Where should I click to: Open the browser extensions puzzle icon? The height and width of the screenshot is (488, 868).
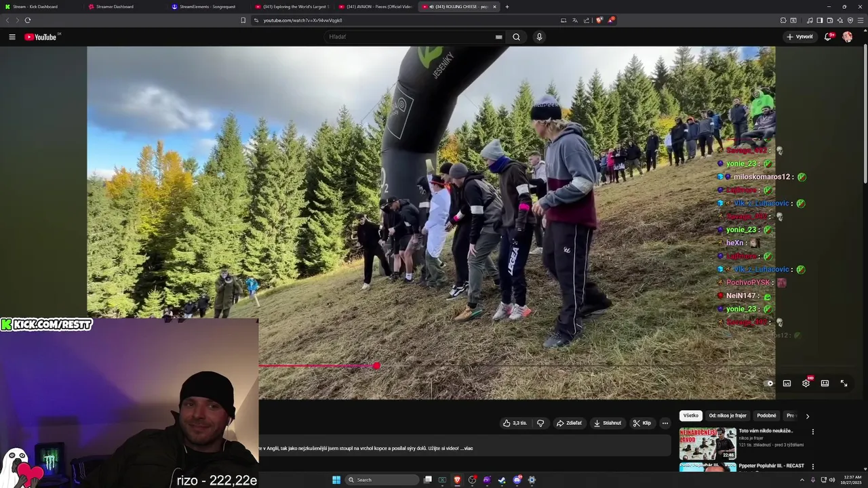[783, 20]
